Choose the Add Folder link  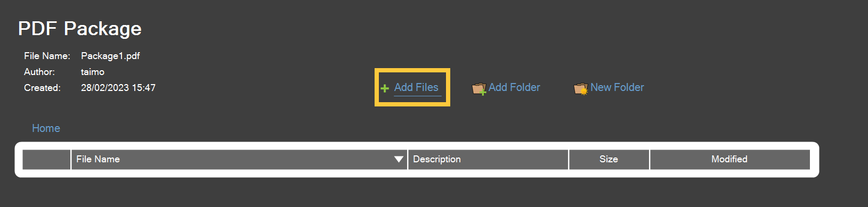514,87
